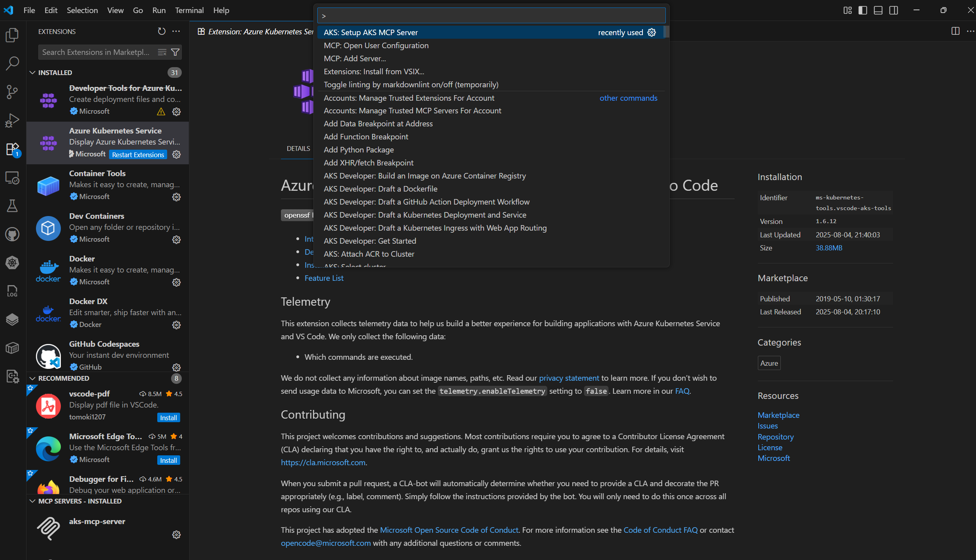Toggle the bottom Panel
This screenshot has height=560, width=976.
pos(878,10)
